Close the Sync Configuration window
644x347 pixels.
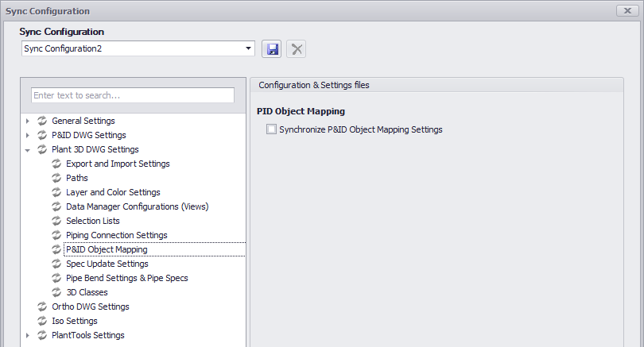point(627,10)
